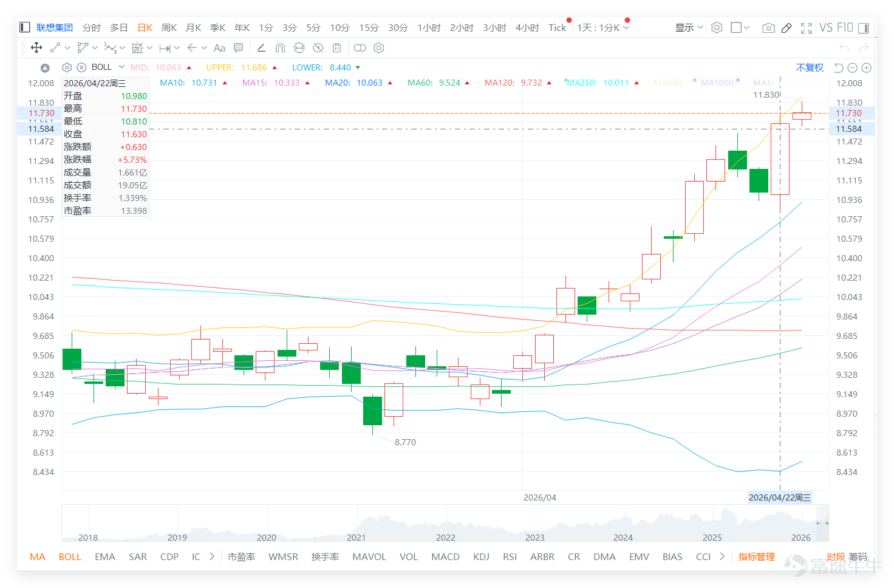Toggle the KDJ sub indicator
The height and width of the screenshot is (588, 894).
click(x=481, y=556)
